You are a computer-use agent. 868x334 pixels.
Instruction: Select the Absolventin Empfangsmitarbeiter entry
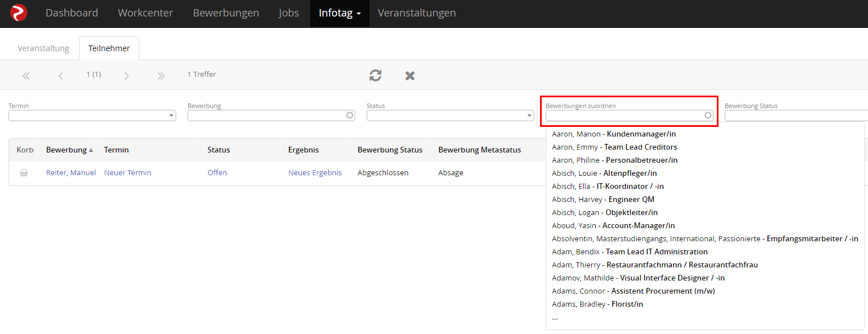(x=705, y=239)
